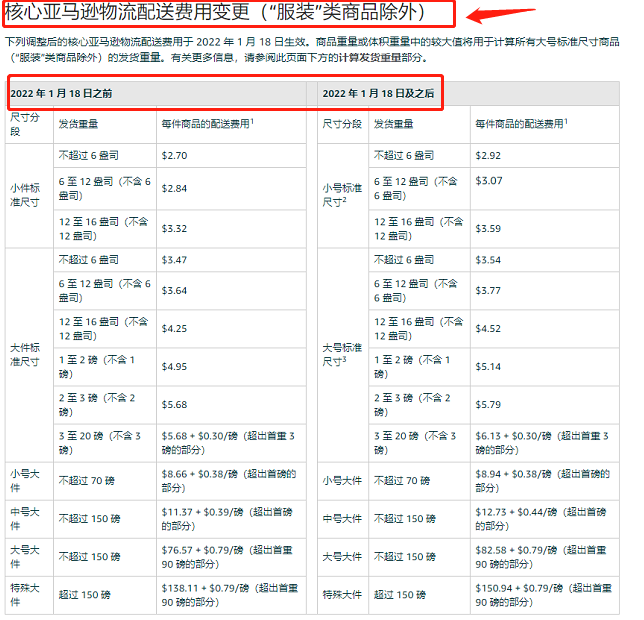Click the $82.58 + $0.79/磅 fee cell
Viewport: 644px width, 620px height.
tap(545, 557)
